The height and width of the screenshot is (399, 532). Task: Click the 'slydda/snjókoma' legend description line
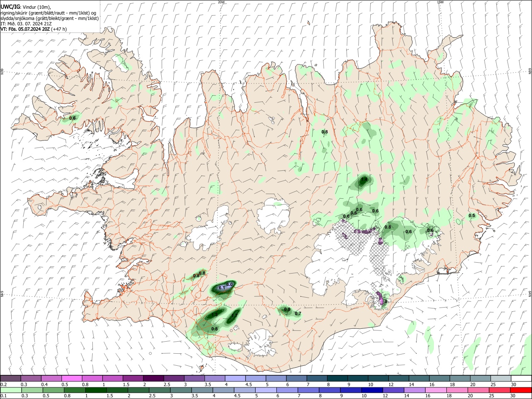point(49,18)
